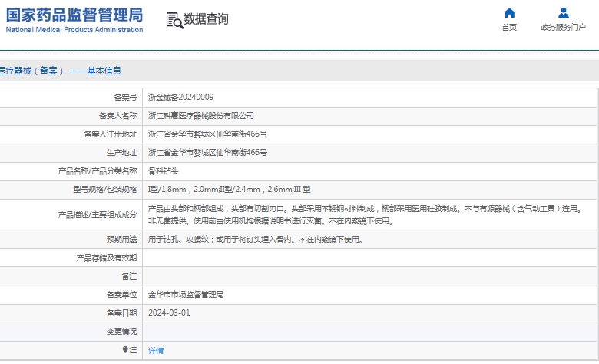Screen dimensions: 599x364
Task: Click the 政务服务门户 label
Action: 563,27
